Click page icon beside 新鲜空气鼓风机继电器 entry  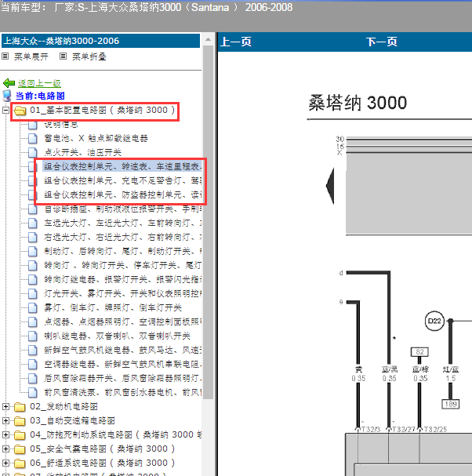[33, 350]
